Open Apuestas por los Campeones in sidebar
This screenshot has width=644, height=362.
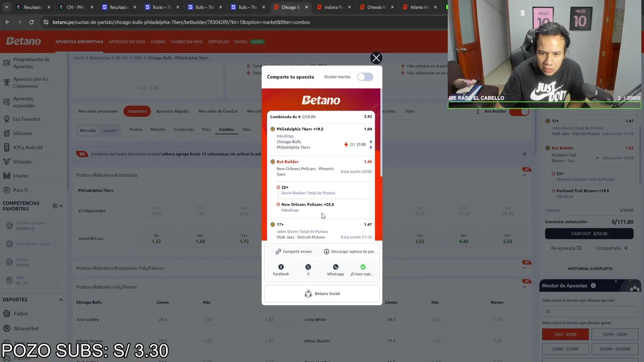coord(31,82)
